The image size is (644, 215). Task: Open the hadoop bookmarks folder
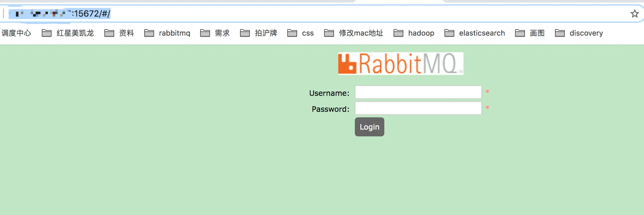[414, 33]
